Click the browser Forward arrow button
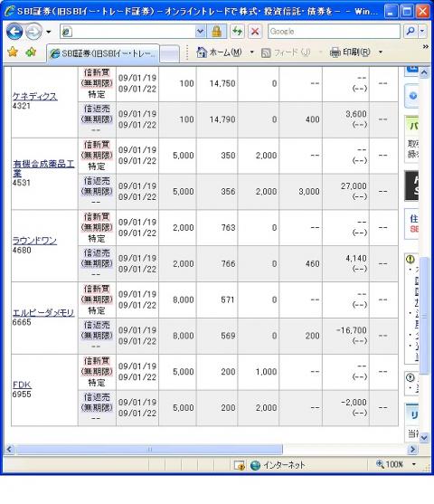Viewport: 434px width, 504px height. (33, 32)
